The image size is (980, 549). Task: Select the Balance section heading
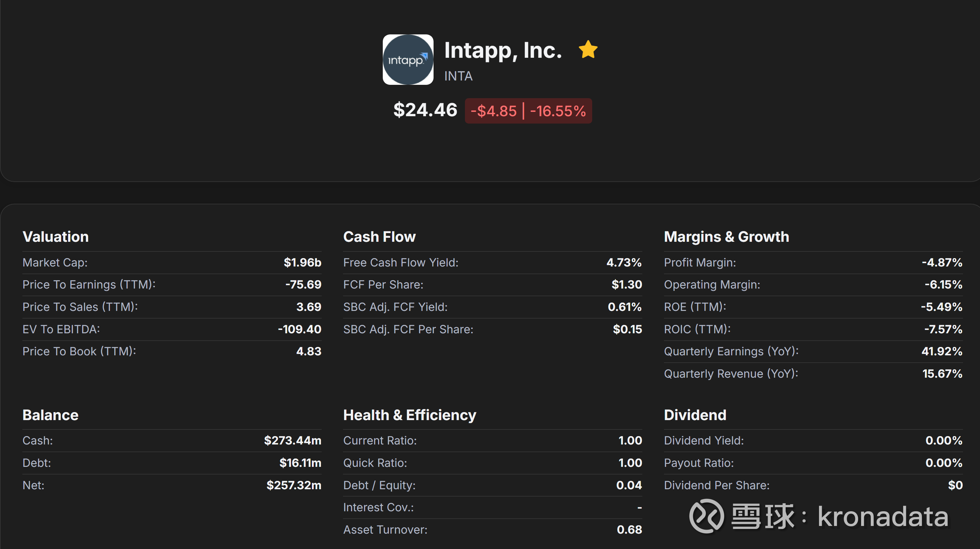point(50,415)
